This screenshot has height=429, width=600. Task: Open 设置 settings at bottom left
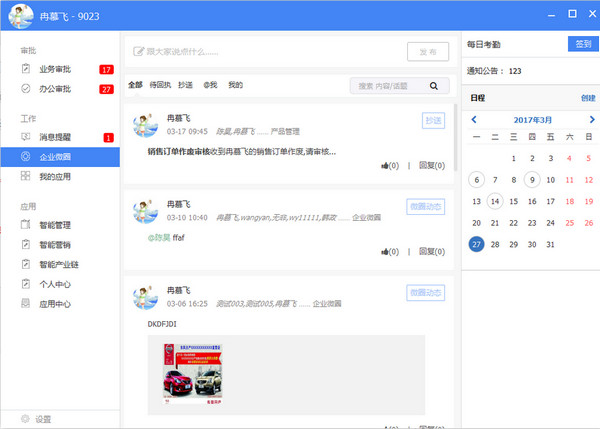pyautogui.click(x=42, y=419)
